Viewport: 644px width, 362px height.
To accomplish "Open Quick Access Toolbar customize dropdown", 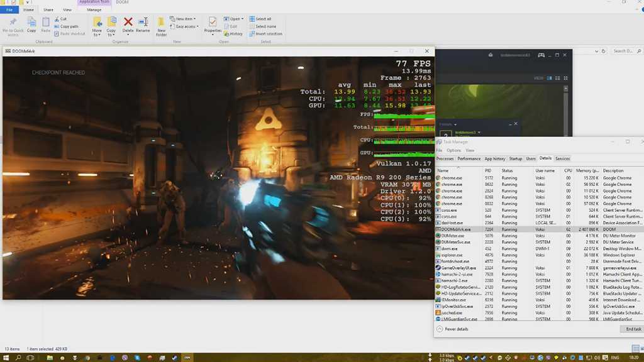I will point(28,3).
